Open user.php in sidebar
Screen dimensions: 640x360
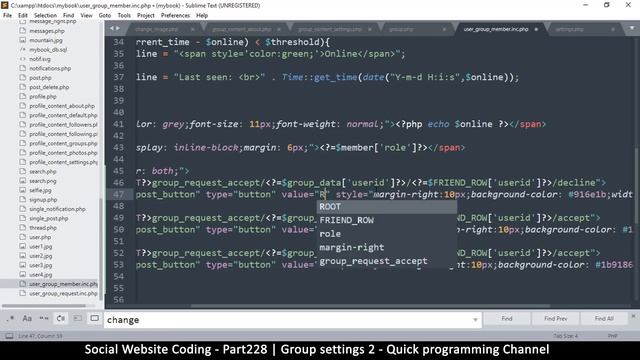[40, 237]
